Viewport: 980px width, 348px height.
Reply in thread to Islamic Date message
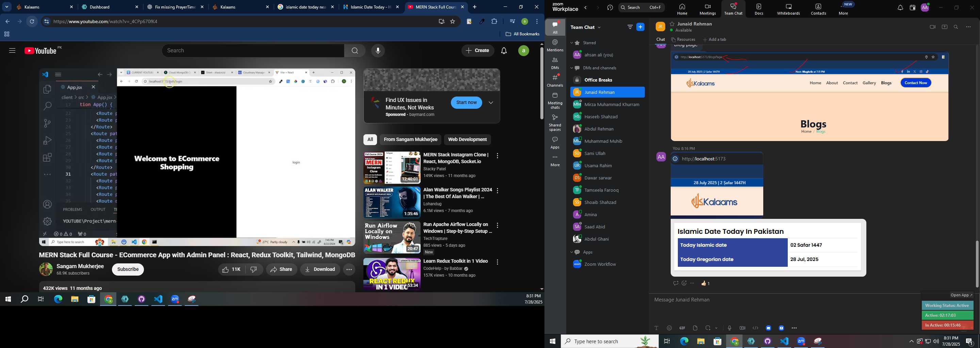[676, 283]
